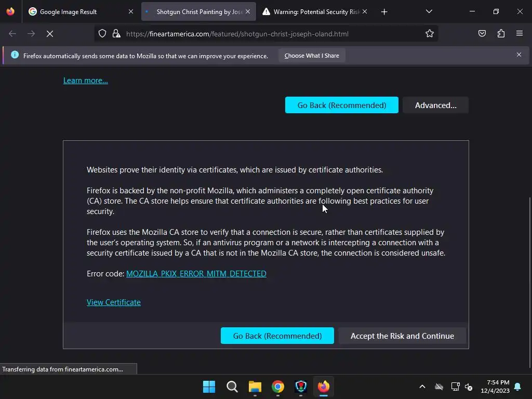Show hidden system tray icons chevron

[422, 387]
